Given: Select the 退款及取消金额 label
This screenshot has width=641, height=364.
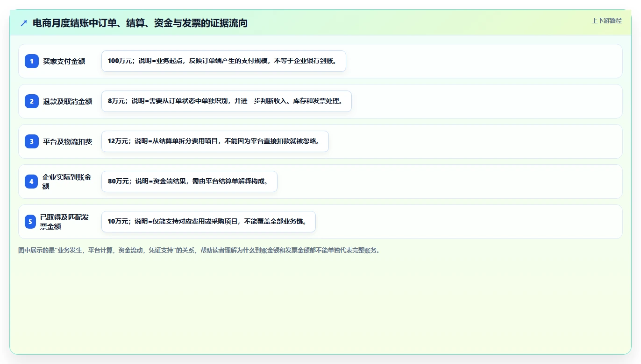Looking at the screenshot, I should (67, 101).
